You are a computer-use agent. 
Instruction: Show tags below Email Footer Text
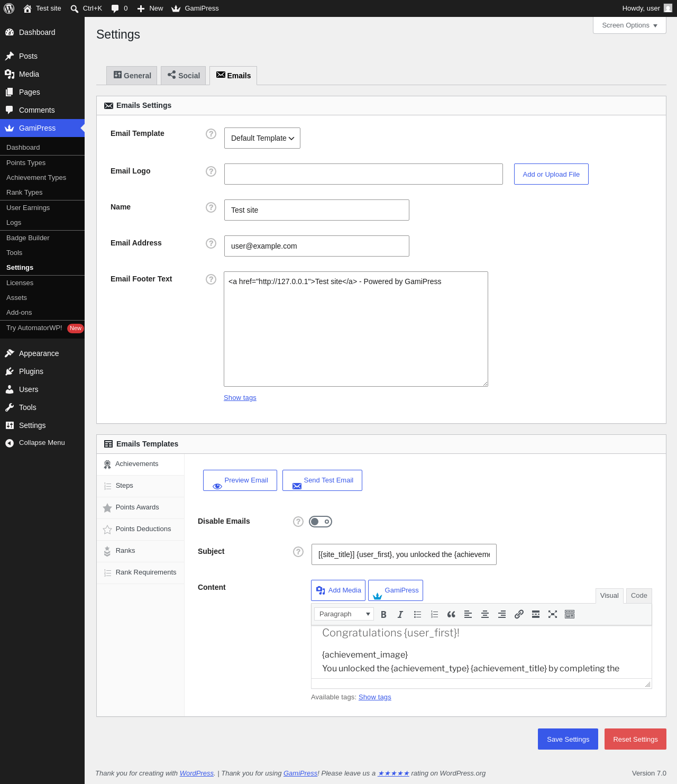pyautogui.click(x=240, y=398)
